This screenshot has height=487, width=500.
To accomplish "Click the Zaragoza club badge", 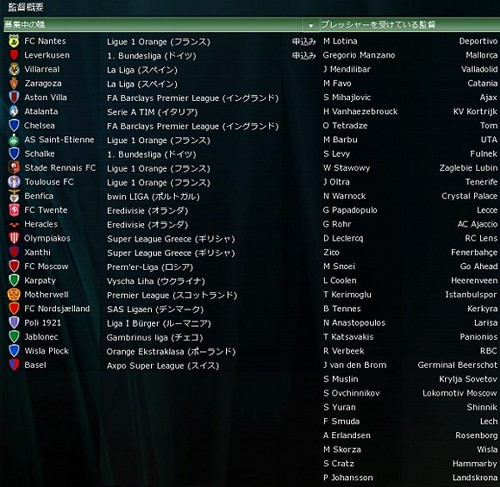I will pos(14,83).
